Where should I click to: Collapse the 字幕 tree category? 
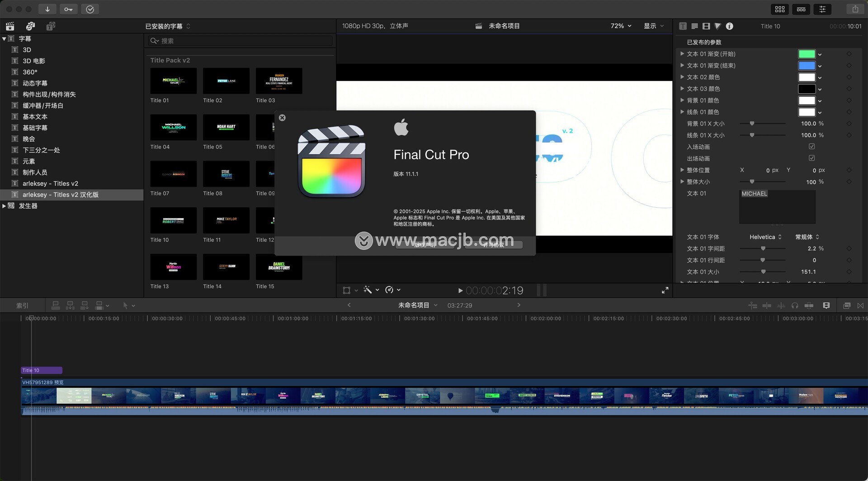point(4,39)
